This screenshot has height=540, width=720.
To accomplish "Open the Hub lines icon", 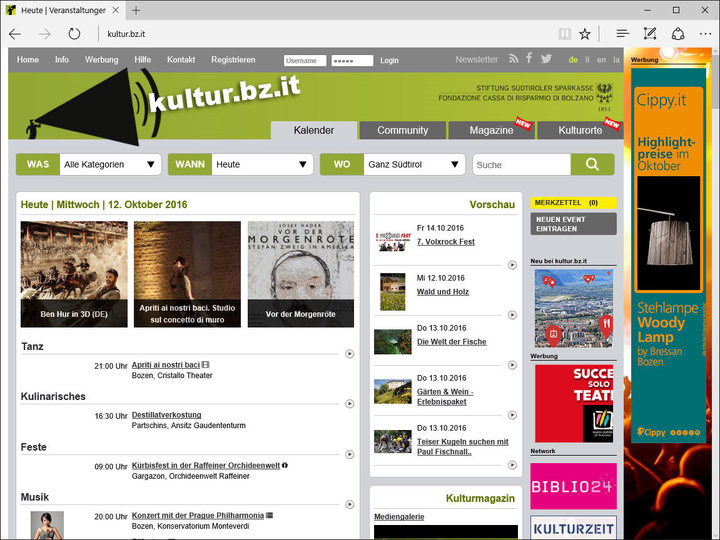I will click(622, 34).
